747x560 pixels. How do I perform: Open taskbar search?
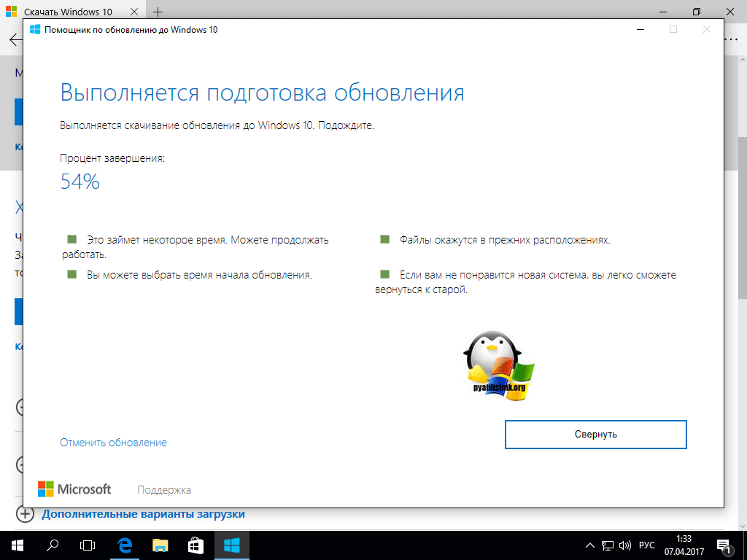(x=53, y=545)
